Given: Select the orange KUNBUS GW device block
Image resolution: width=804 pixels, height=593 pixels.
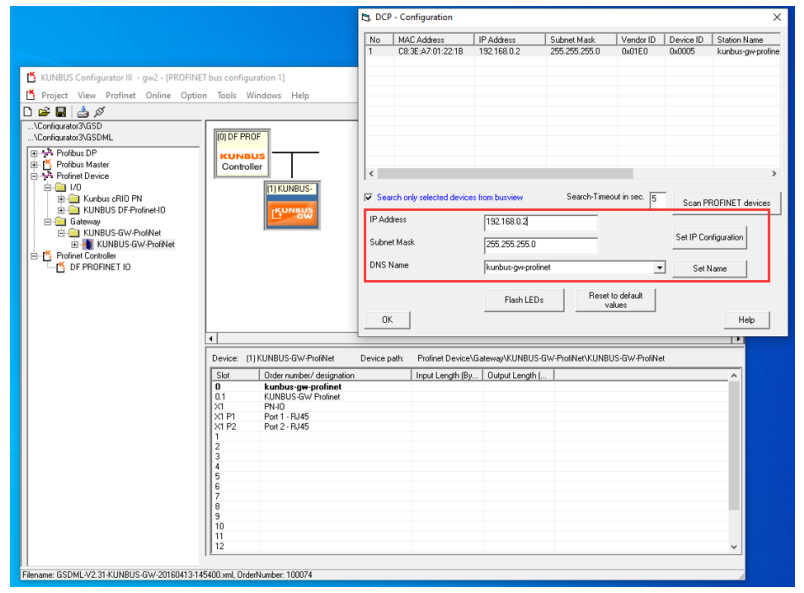Looking at the screenshot, I should 292,206.
